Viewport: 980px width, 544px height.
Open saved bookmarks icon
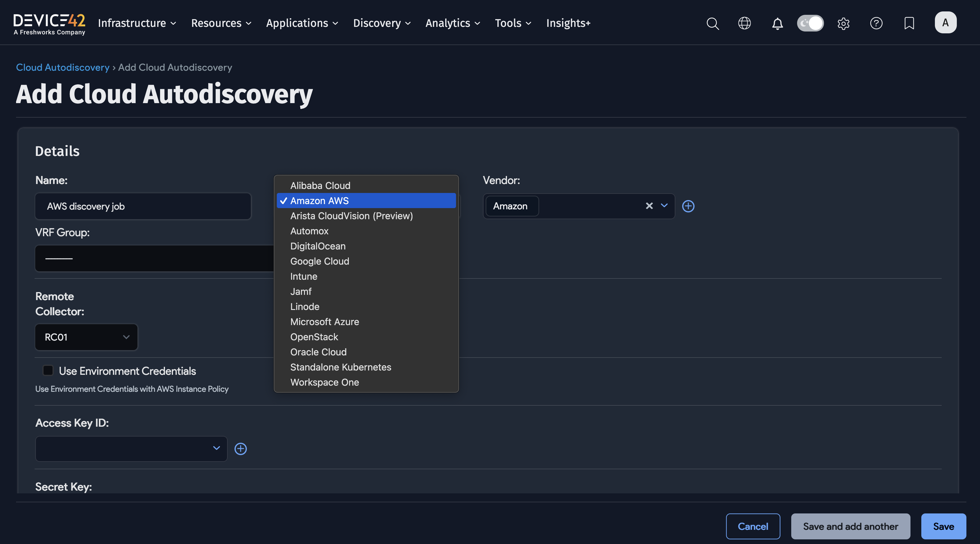click(909, 23)
